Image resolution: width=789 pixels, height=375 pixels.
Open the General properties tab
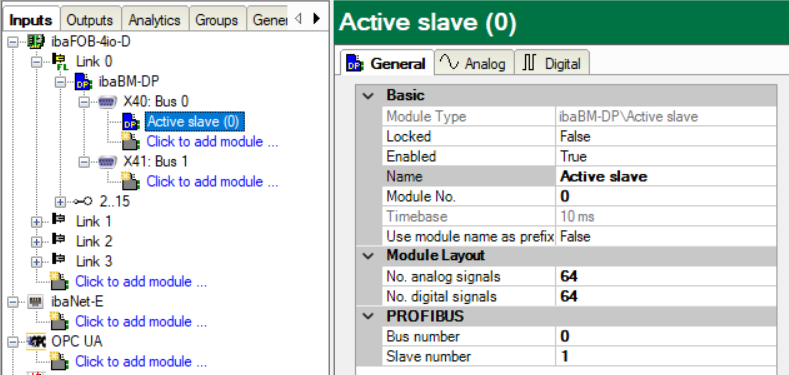[x=386, y=63]
